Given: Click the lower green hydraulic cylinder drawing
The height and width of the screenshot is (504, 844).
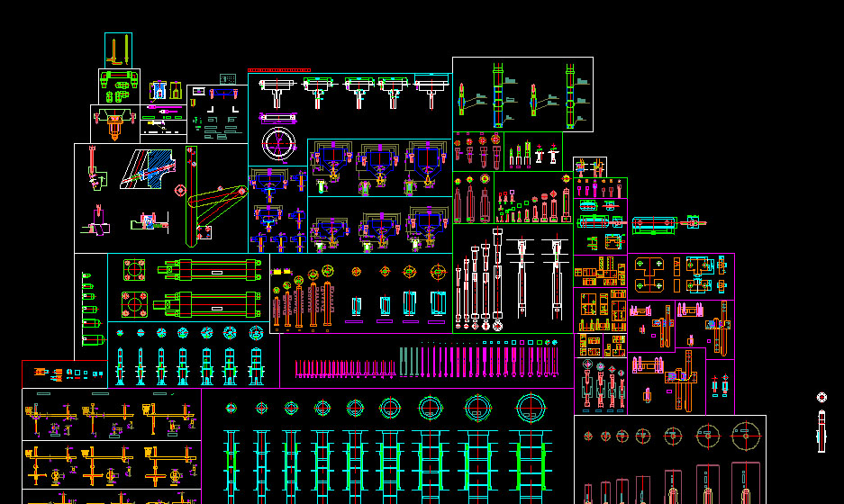Looking at the screenshot, I should point(207,305).
